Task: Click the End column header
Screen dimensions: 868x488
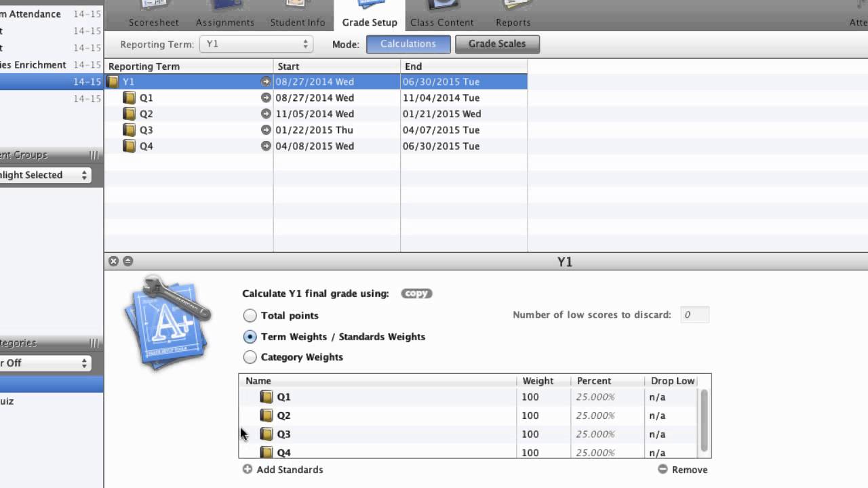Action: point(465,66)
